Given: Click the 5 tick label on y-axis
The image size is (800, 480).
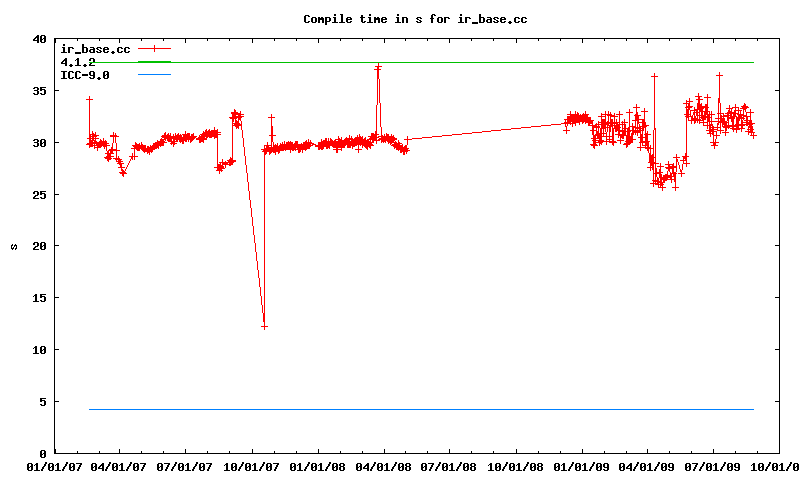Looking at the screenshot, I should coord(43,401).
